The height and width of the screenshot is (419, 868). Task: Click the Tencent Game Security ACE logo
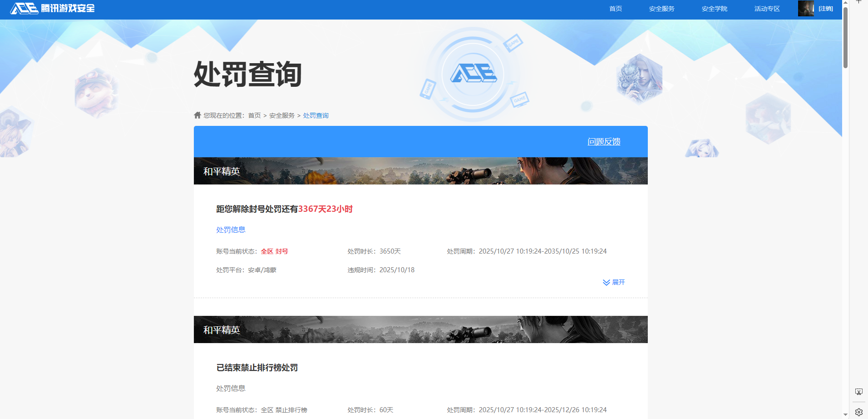(52, 8)
